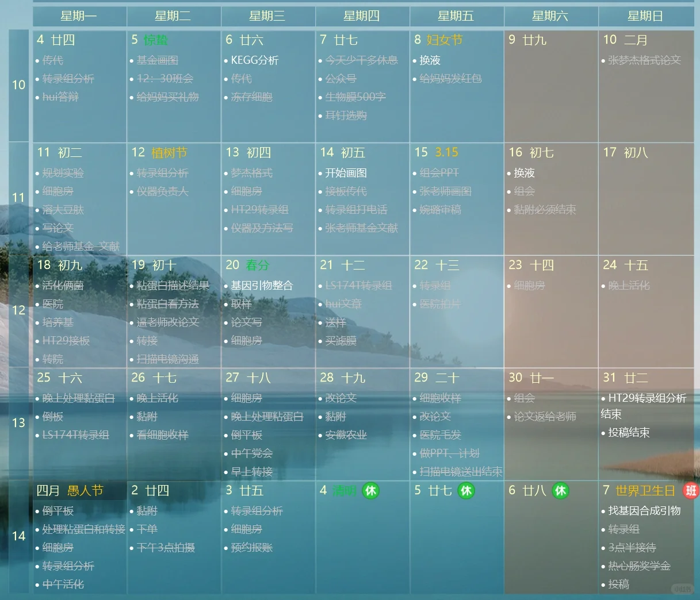Click the HT29转录组分析结束 task

click(644, 406)
